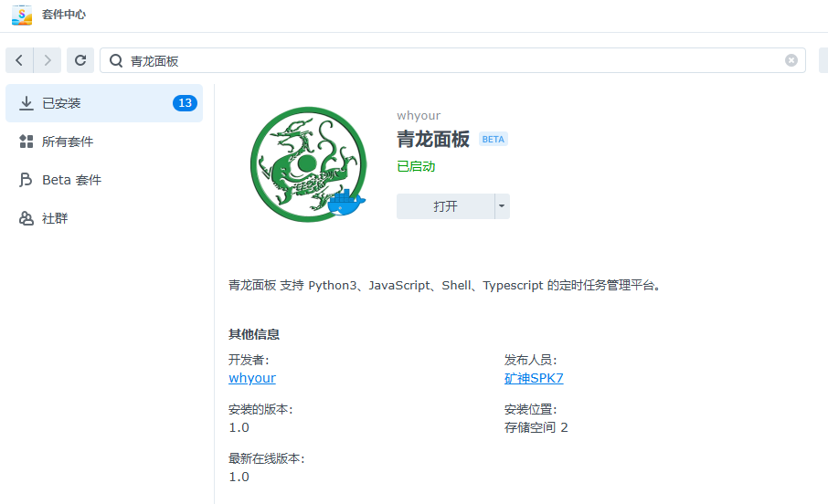Click the 已启动 status text
The width and height of the screenshot is (828, 504).
click(416, 166)
